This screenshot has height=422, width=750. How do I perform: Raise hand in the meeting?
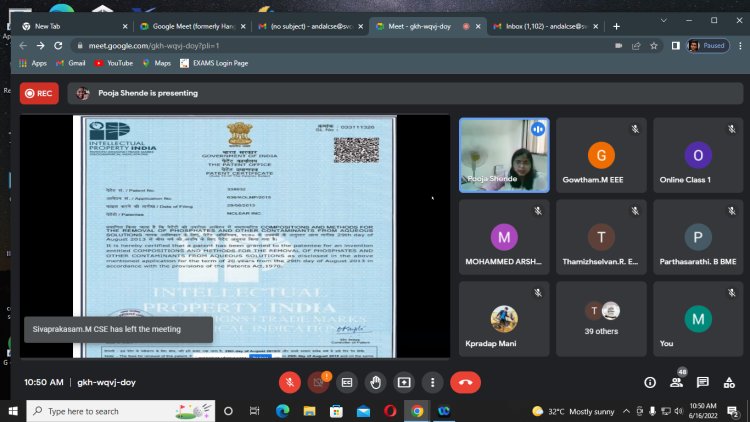(x=375, y=382)
